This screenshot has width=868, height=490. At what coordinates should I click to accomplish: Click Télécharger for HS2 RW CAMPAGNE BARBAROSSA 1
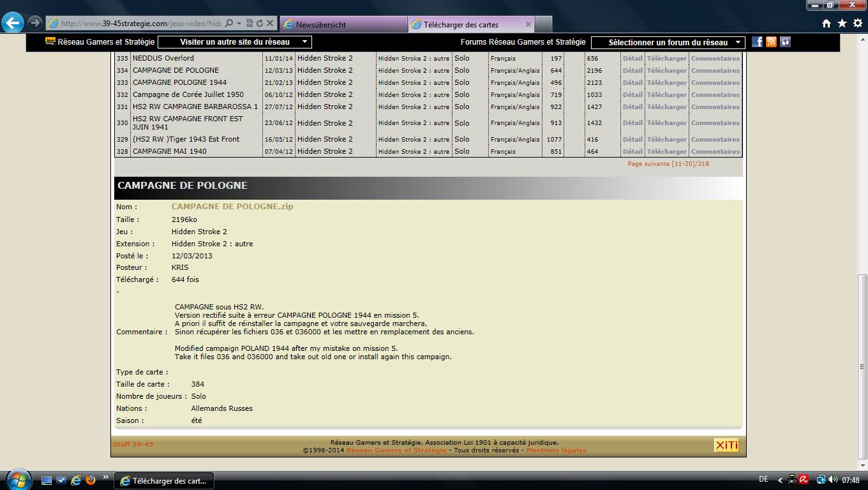pos(666,107)
